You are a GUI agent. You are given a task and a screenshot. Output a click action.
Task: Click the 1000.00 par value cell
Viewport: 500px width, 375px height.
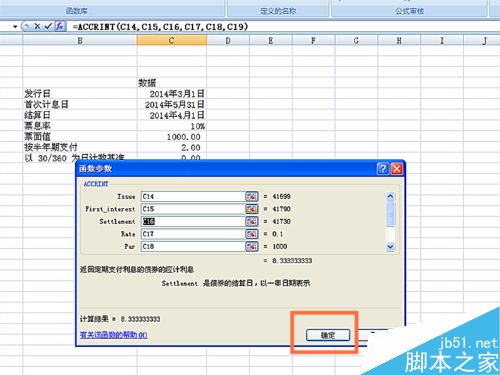click(x=172, y=137)
